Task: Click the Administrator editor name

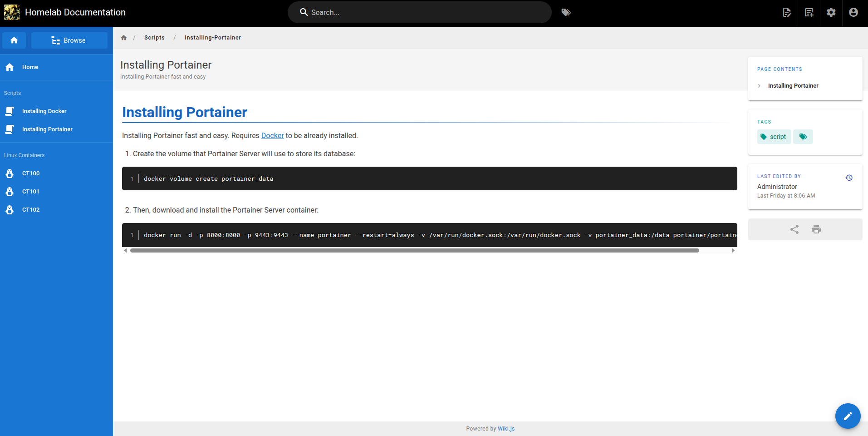Action: coord(777,187)
